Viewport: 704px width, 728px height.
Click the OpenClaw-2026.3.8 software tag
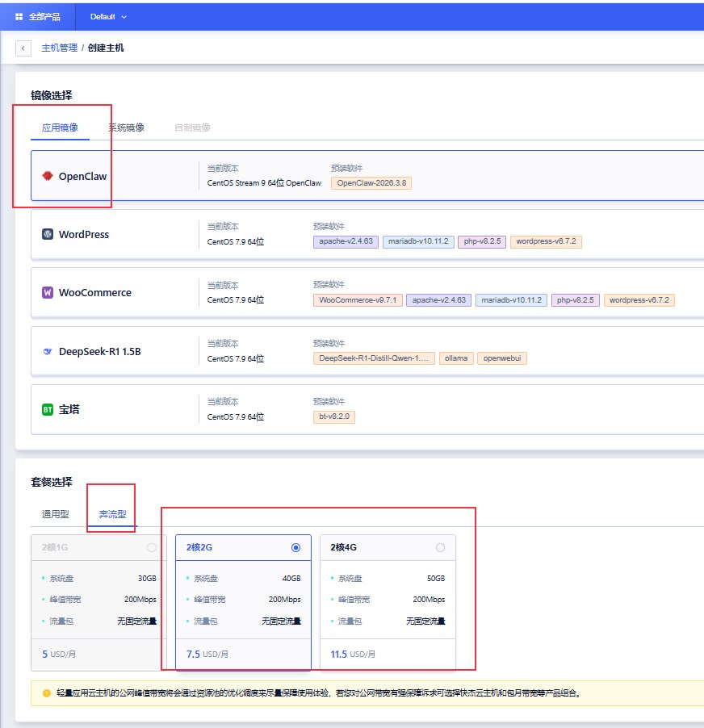pos(371,183)
